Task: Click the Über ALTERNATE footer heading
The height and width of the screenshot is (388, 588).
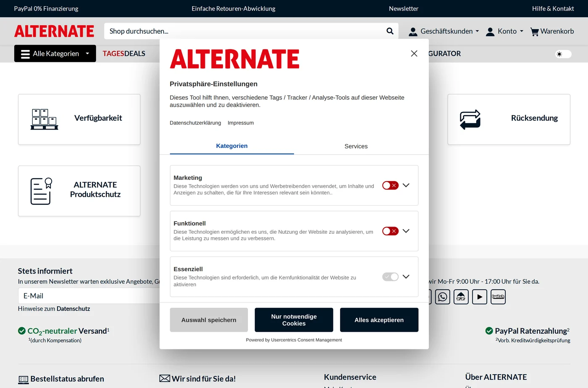Action: 496,377
